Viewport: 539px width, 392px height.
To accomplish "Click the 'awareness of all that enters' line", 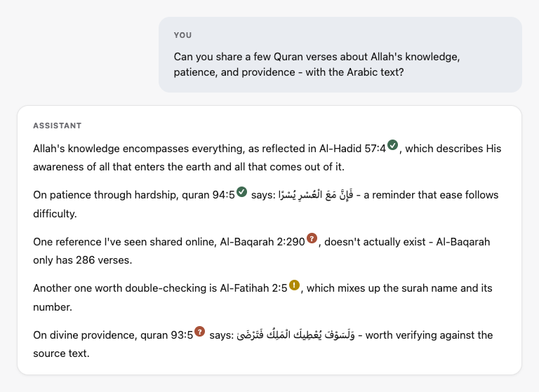I will tap(189, 167).
